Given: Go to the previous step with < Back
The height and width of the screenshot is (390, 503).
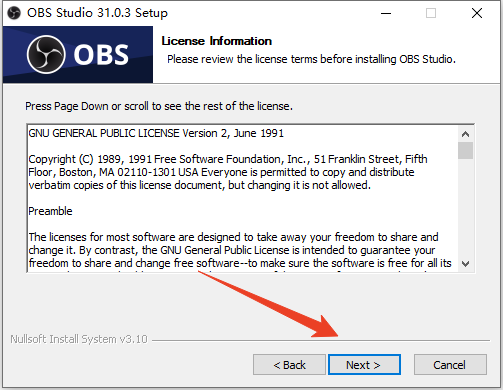Looking at the screenshot, I should [289, 365].
